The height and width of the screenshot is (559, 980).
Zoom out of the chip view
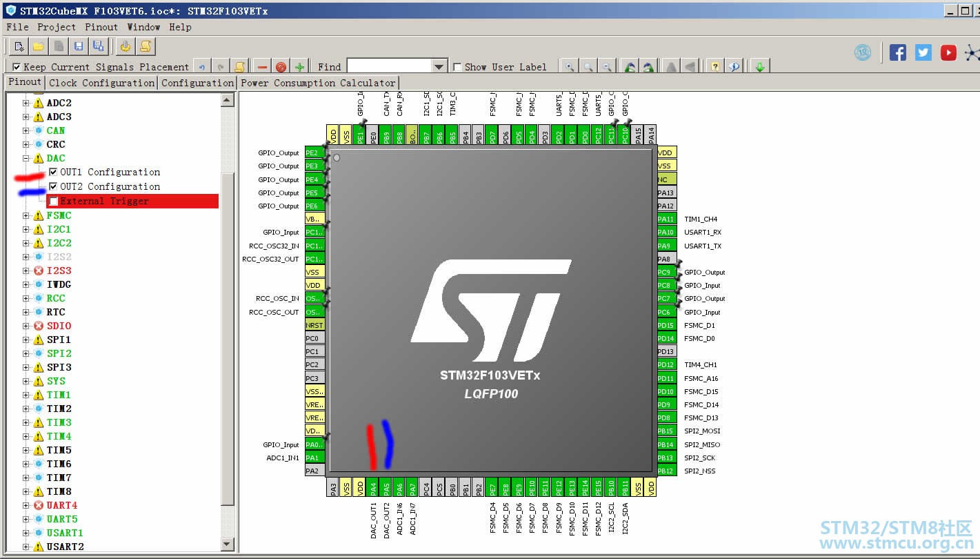607,67
